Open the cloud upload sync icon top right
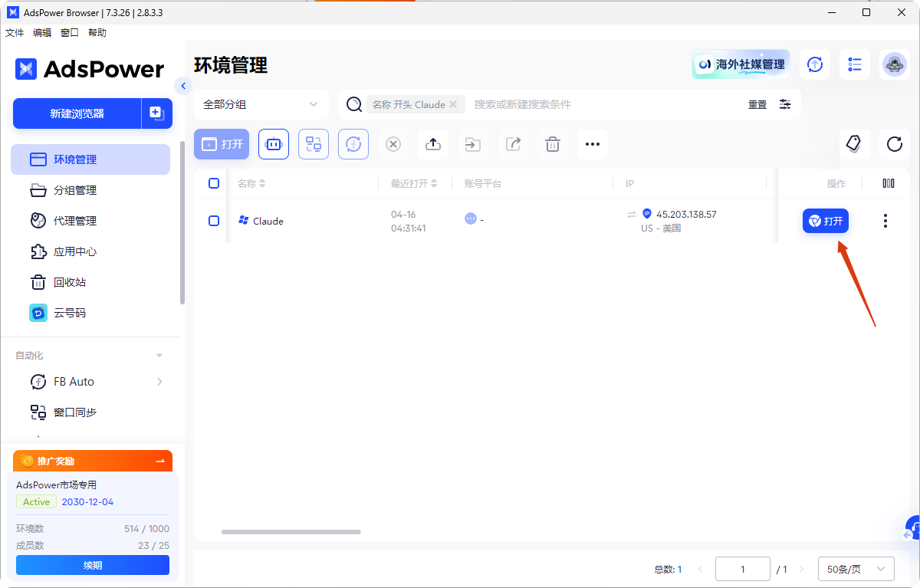Screen dimensions: 920x588 815,64
